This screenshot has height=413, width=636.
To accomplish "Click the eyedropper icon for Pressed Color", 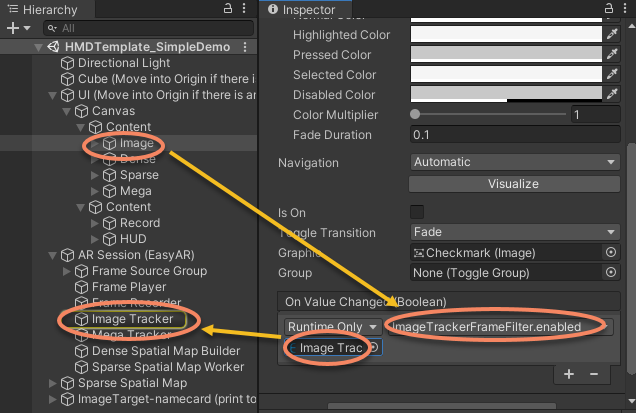I will (x=611, y=55).
